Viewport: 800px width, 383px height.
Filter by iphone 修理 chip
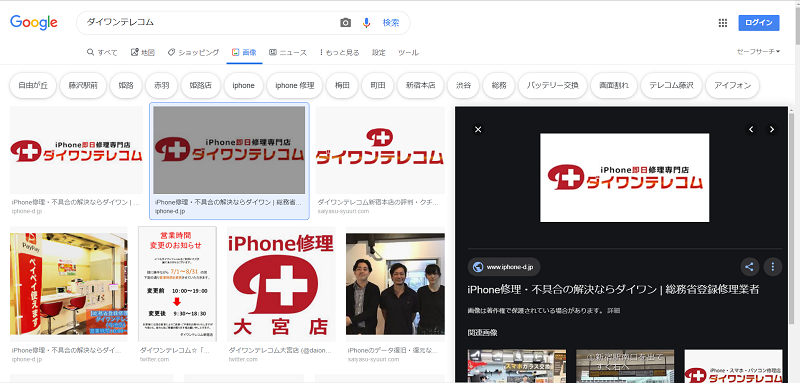point(294,86)
